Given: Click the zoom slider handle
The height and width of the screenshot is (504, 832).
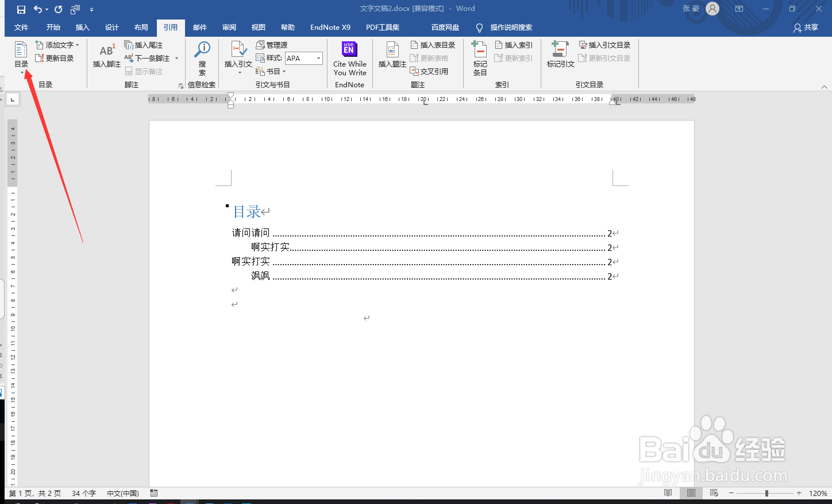Looking at the screenshot, I should (x=766, y=493).
